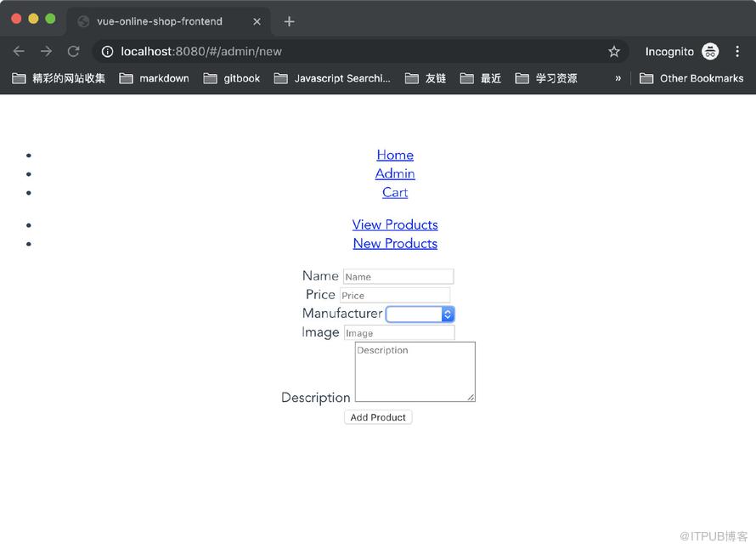This screenshot has width=756, height=549.
Task: Bookmark this page with the star icon
Action: pyautogui.click(x=614, y=52)
